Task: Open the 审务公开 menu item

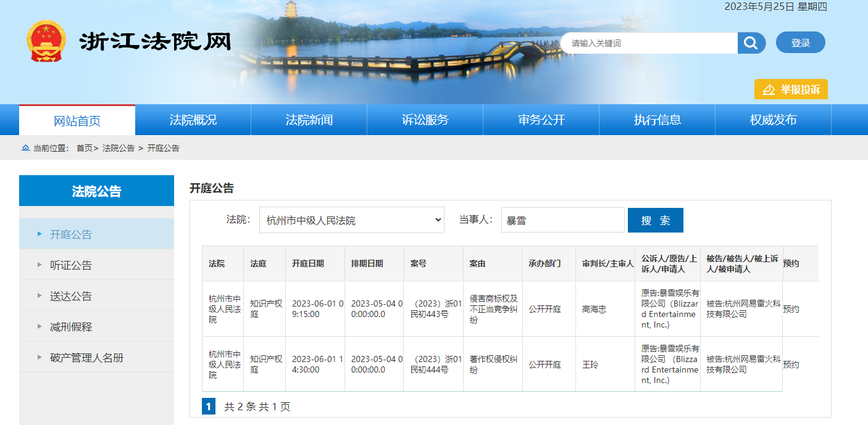Action: (x=541, y=120)
